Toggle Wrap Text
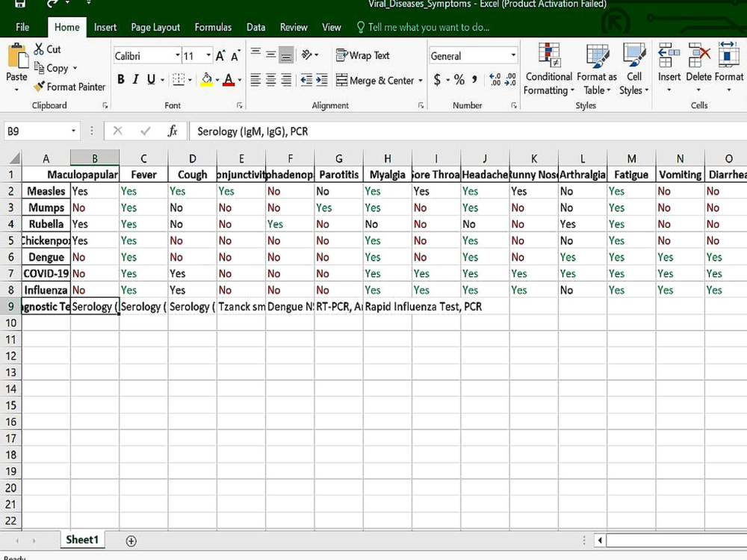This screenshot has height=560, width=747. tap(362, 55)
